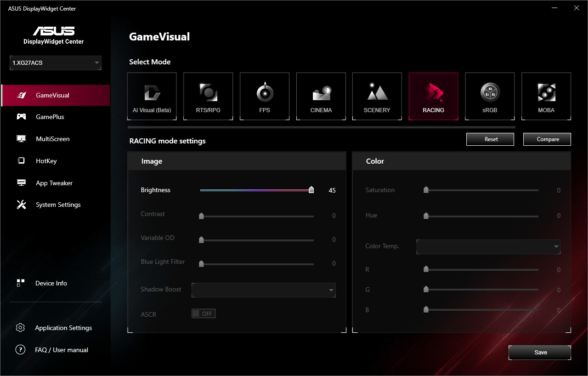The height and width of the screenshot is (376, 588).
Task: Open the monitor selection dropdown 1.XG27ACS
Action: click(56, 63)
